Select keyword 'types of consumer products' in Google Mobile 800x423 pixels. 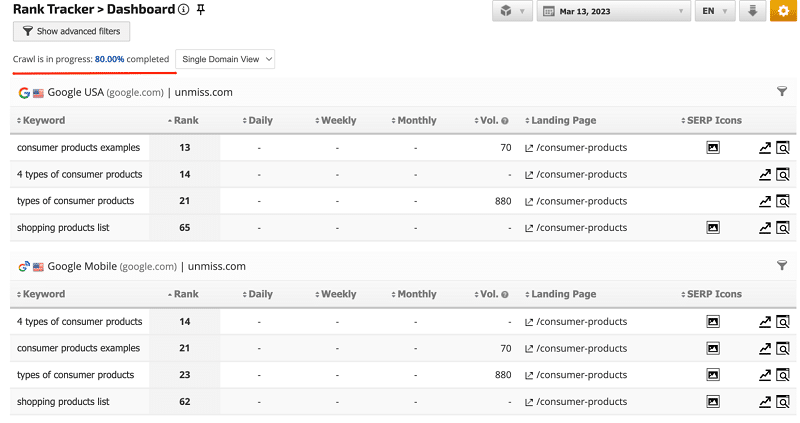(76, 375)
